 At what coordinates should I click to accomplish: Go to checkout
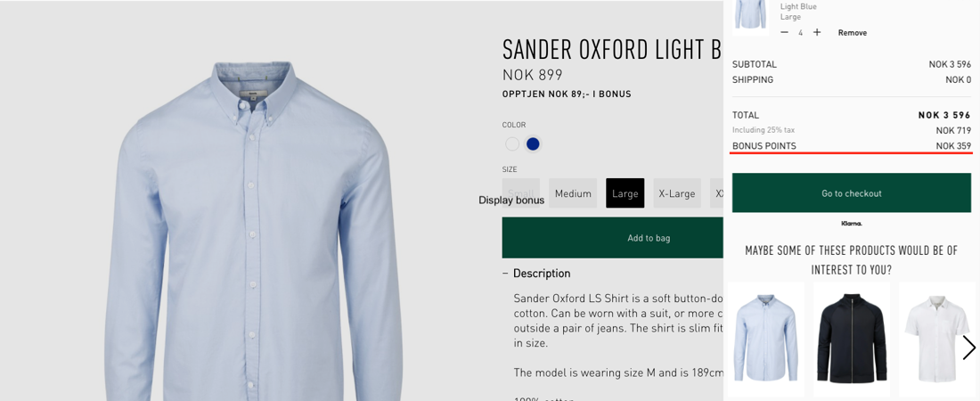[851, 193]
